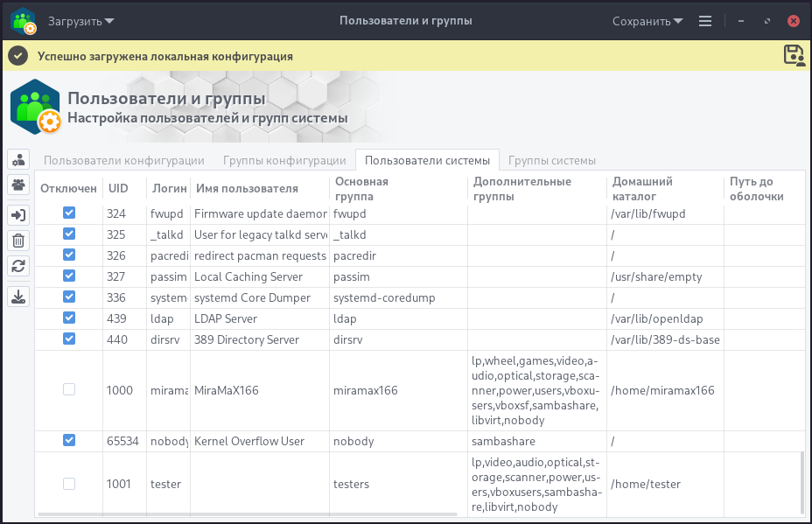812x524 pixels.
Task: Click 'Kernel Overflow User' name cell
Action: coord(260,441)
